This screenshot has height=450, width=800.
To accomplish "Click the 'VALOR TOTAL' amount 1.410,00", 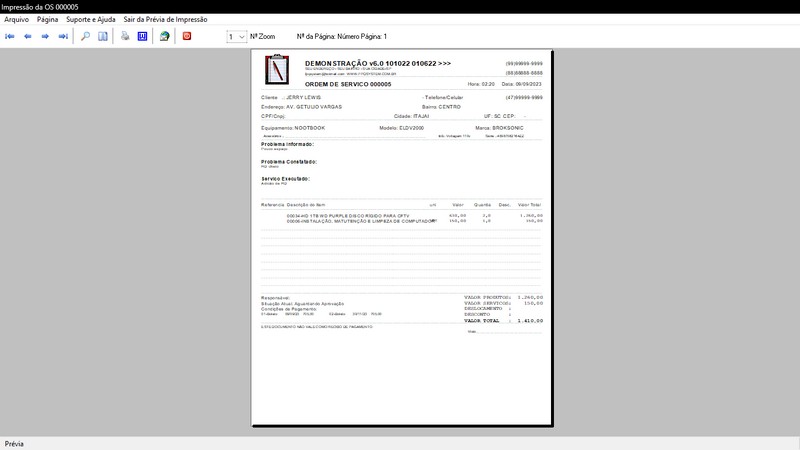I will 530,321.
